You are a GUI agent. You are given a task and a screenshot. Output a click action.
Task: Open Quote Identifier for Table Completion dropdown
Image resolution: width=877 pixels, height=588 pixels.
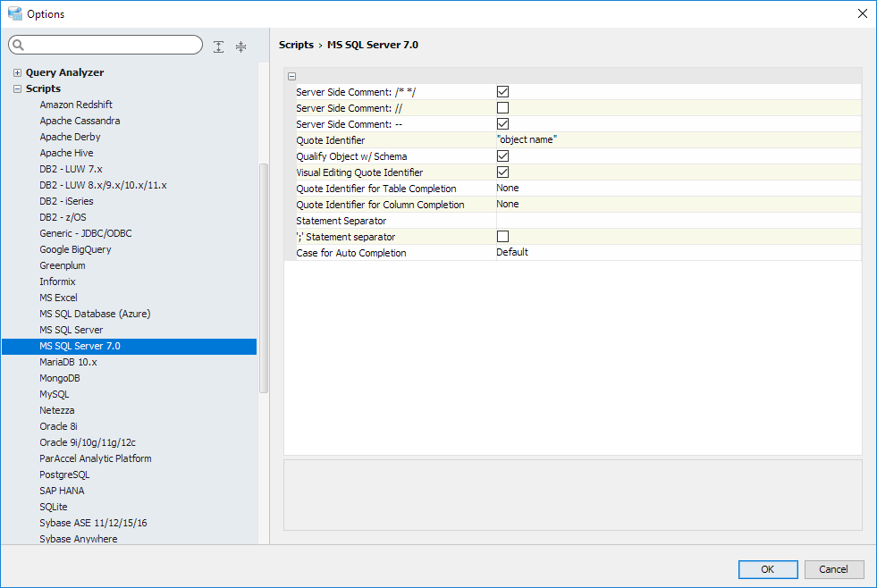click(x=678, y=189)
